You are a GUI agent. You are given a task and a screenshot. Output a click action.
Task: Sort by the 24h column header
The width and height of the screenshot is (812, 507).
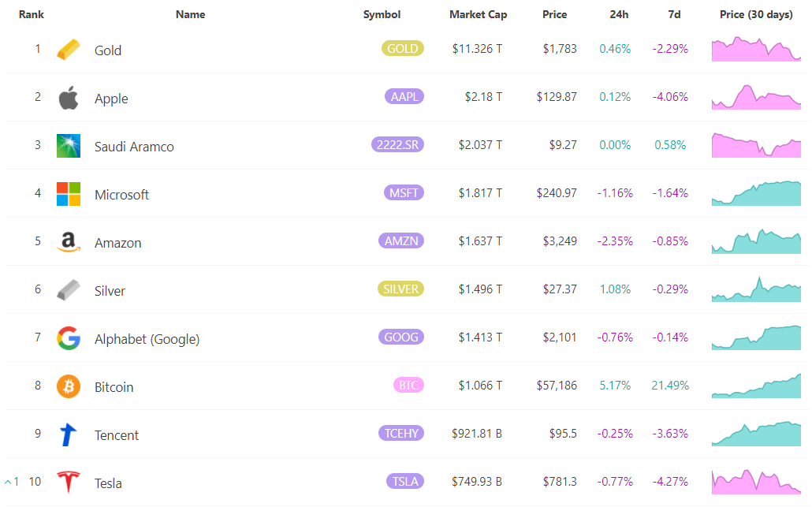(619, 14)
